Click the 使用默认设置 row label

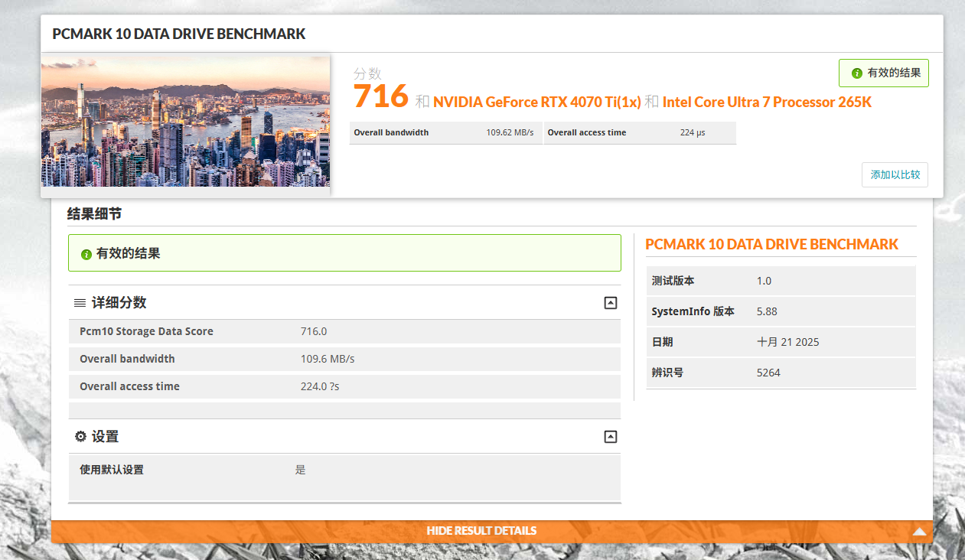[112, 470]
